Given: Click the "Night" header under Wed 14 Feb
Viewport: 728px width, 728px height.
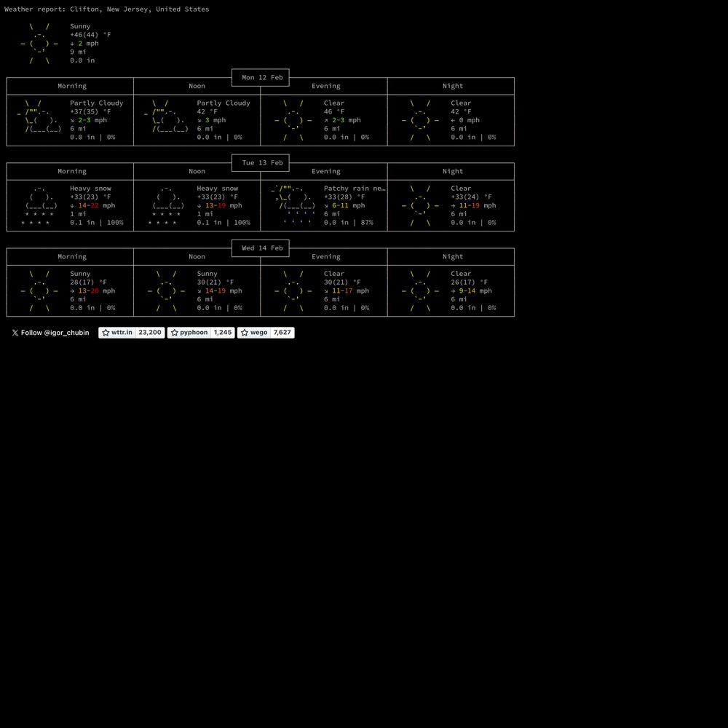Looking at the screenshot, I should [x=453, y=257].
